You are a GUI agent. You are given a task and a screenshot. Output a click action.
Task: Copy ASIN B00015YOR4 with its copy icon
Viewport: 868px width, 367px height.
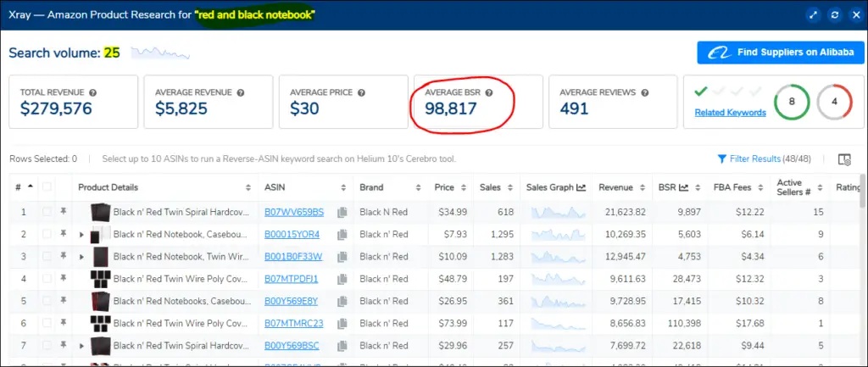(x=342, y=234)
